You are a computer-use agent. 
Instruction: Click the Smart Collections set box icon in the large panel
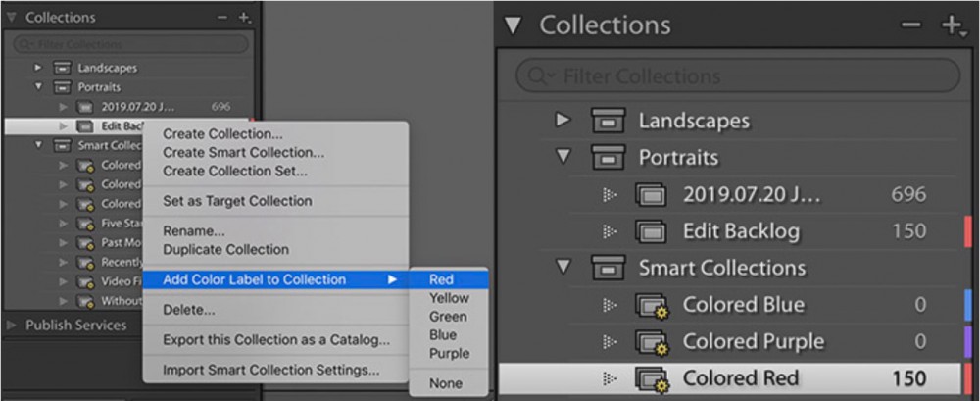(x=609, y=268)
